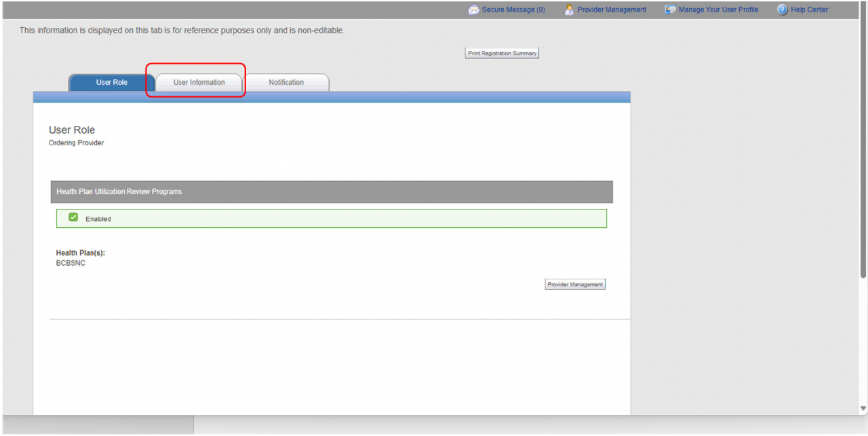Click the Health Plan Utilization Review Programs header
The width and height of the screenshot is (868, 436).
[332, 192]
